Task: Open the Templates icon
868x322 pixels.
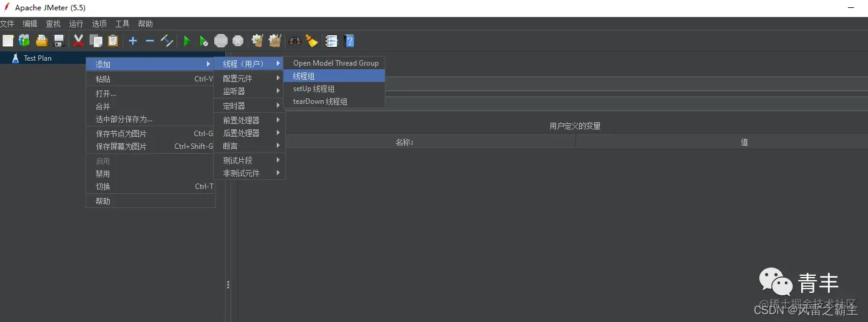Action: pyautogui.click(x=24, y=41)
